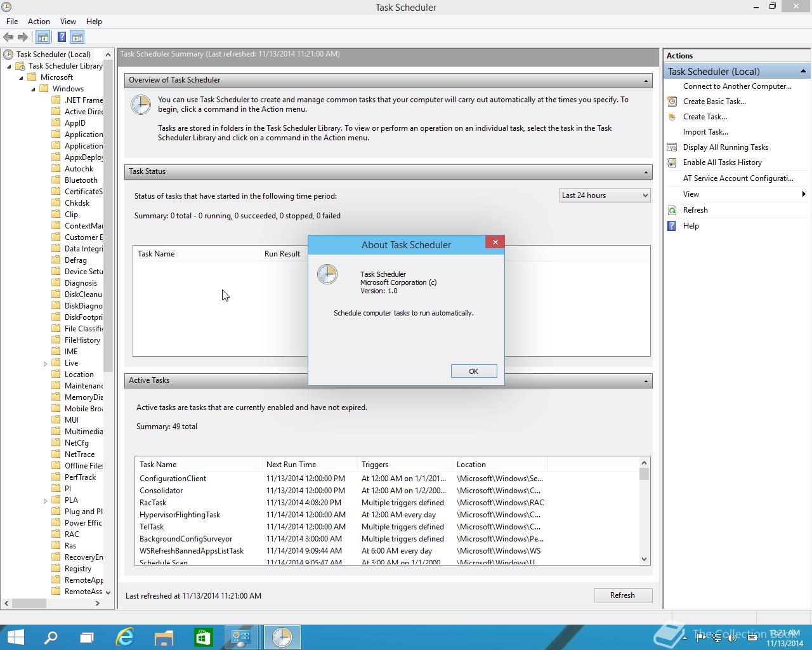This screenshot has width=812, height=650.
Task: Open File Explorer from the taskbar
Action: 164,637
